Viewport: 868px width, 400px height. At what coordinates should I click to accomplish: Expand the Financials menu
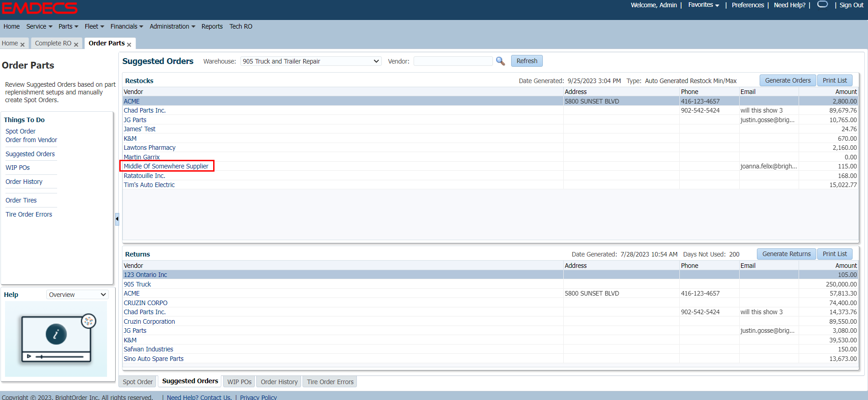click(127, 26)
